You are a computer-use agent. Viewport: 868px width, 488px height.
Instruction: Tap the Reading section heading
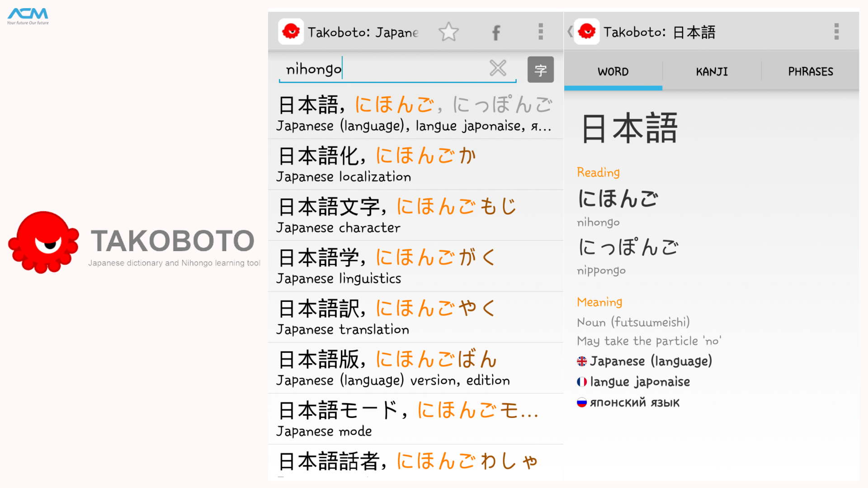coord(598,173)
